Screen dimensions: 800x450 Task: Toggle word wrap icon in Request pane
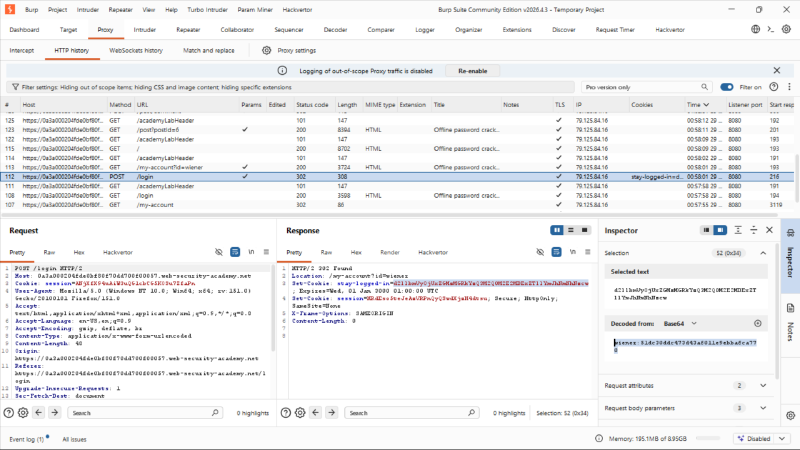(235, 252)
